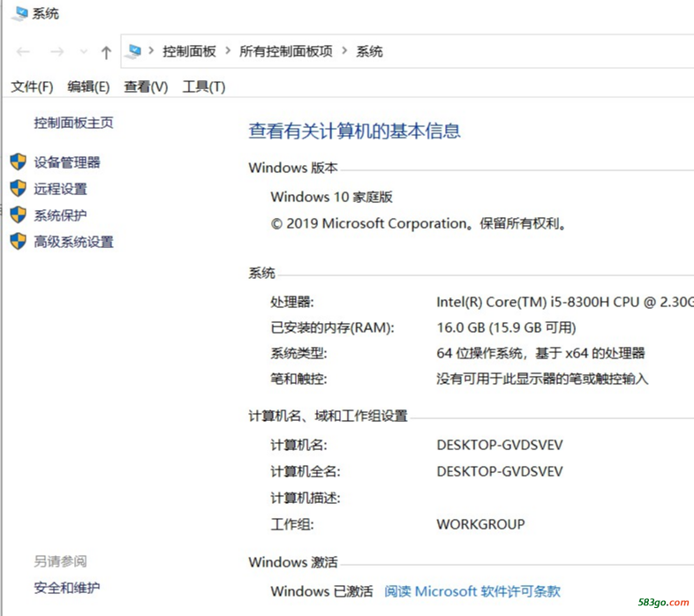
Task: Click the 系统类型 value 64 位操作系统
Action: pyautogui.click(x=540, y=353)
